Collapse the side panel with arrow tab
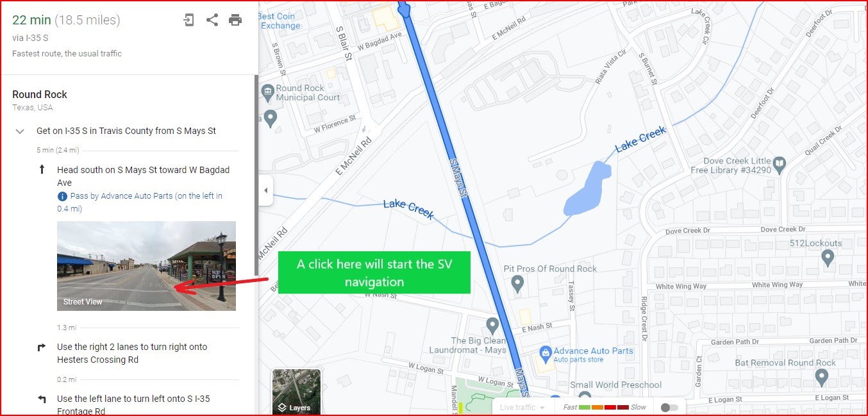 265,190
